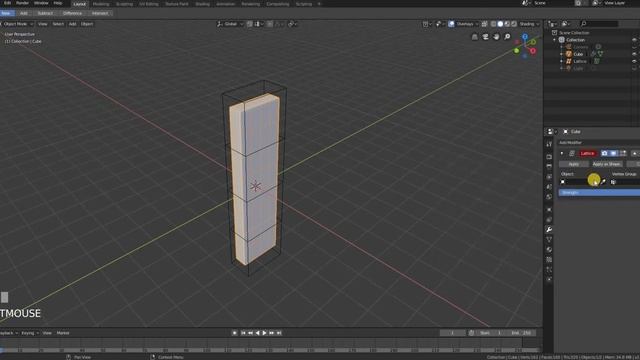Hide Lattice object in outliner
The width and height of the screenshot is (640, 360).
click(x=634, y=61)
